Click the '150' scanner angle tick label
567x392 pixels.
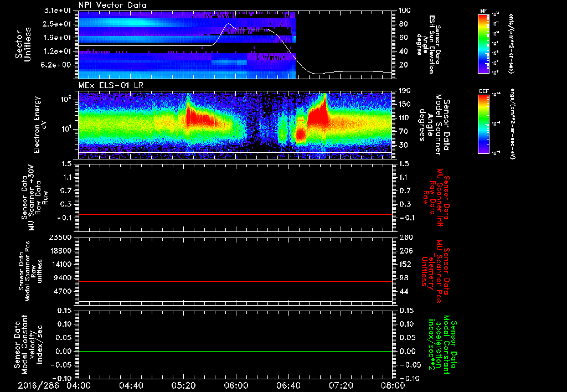point(405,105)
